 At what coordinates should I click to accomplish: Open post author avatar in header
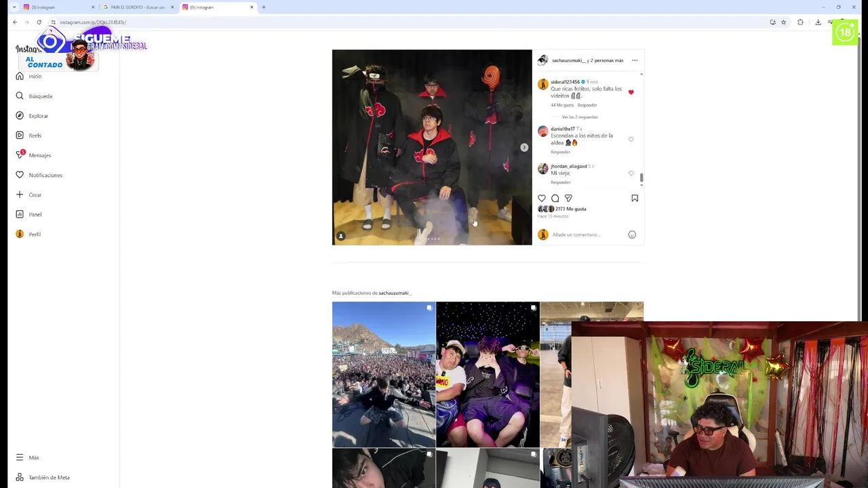pos(542,60)
